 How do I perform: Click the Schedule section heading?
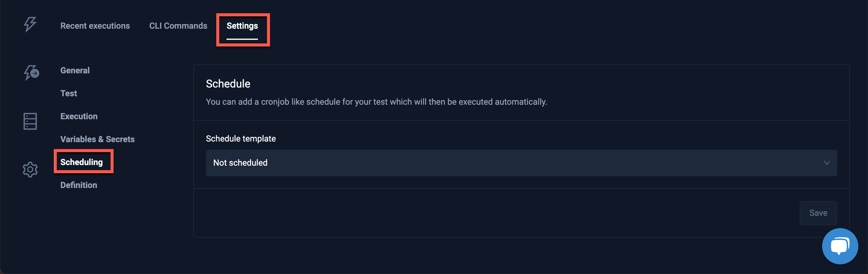[228, 84]
